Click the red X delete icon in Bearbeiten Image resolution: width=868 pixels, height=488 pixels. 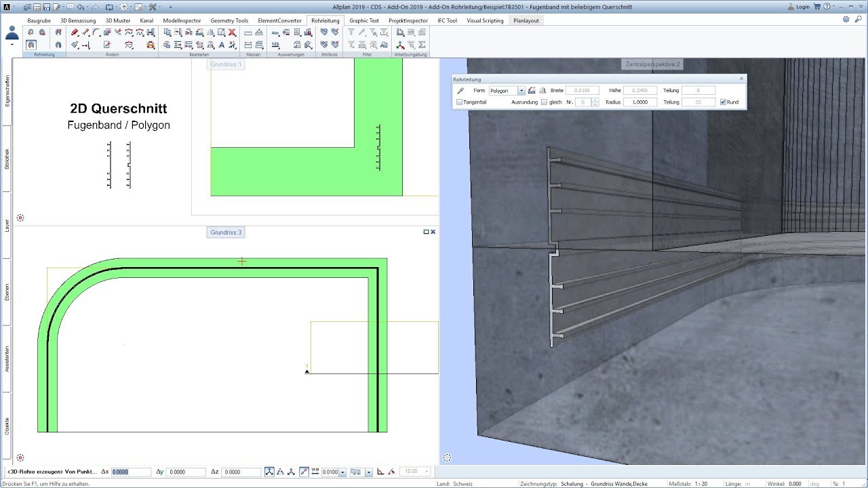pos(232,32)
